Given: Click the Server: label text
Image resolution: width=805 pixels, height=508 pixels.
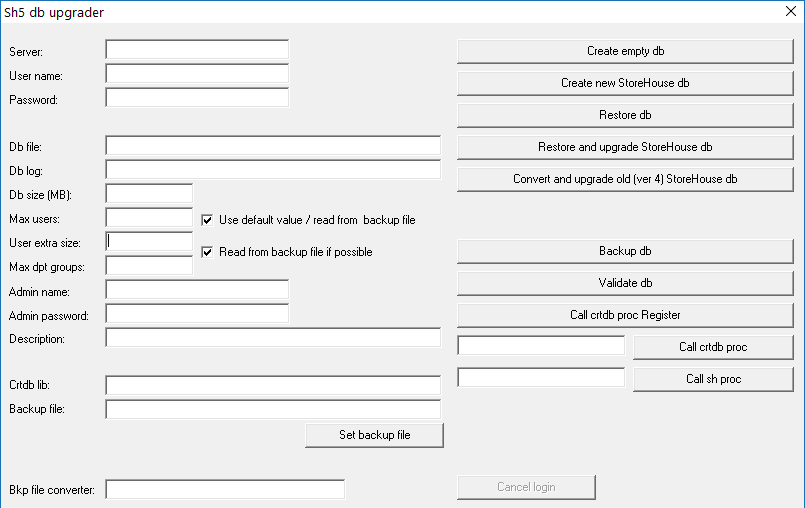Looking at the screenshot, I should pyautogui.click(x=26, y=52).
